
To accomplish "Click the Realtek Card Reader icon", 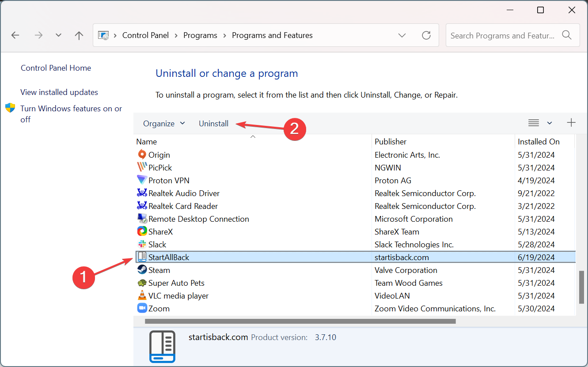I will click(142, 206).
